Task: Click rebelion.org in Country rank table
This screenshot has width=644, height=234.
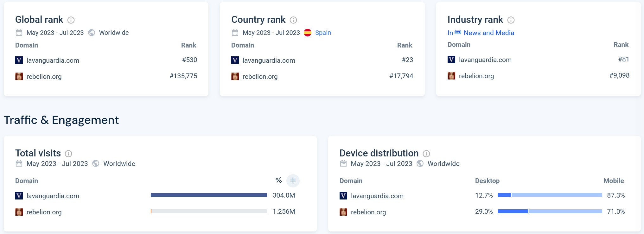Action: coord(260,76)
